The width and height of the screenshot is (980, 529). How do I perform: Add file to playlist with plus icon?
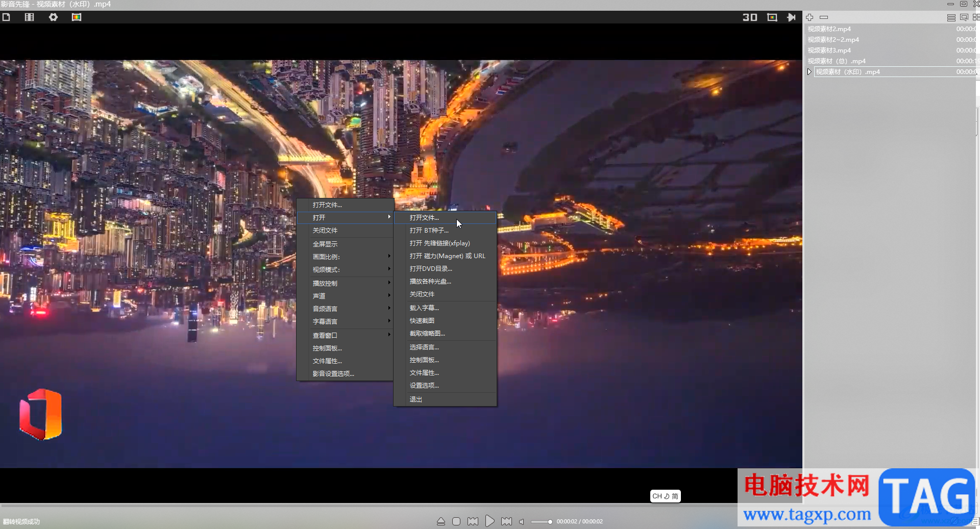pos(810,17)
